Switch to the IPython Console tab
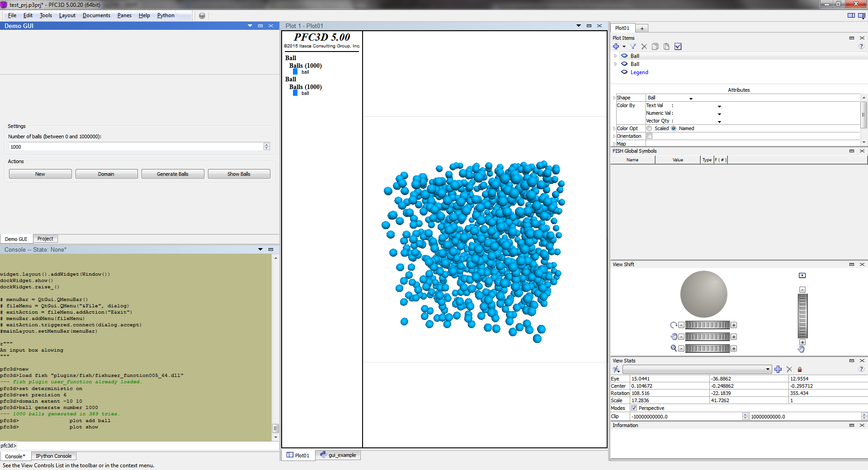The width and height of the screenshot is (868, 470). [x=54, y=456]
